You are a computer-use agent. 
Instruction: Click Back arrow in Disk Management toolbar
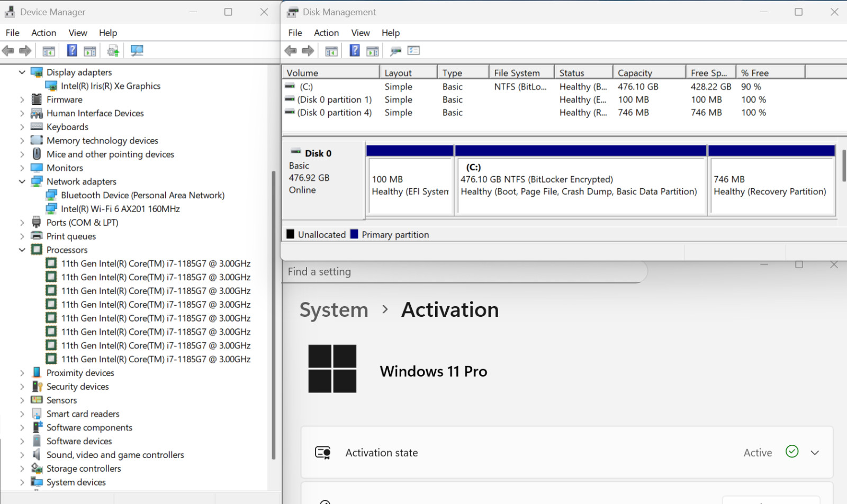point(291,51)
